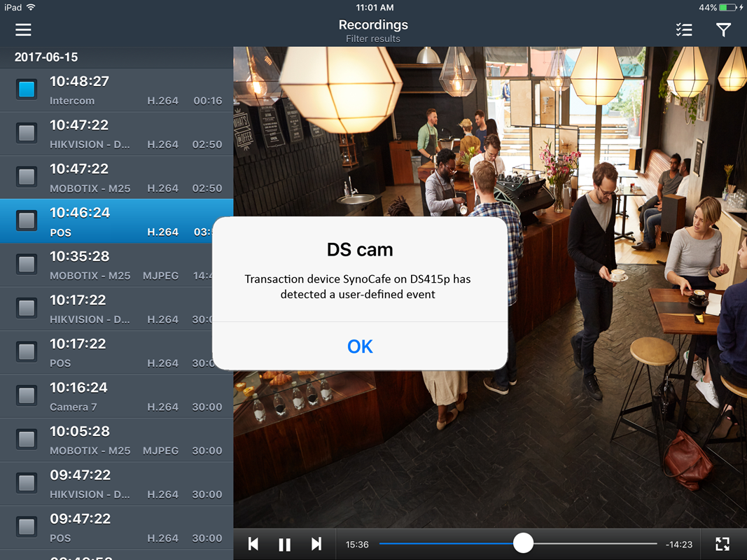The height and width of the screenshot is (560, 747).
Task: Tick checkbox for 10:16:24 Camera 7
Action: (x=27, y=395)
